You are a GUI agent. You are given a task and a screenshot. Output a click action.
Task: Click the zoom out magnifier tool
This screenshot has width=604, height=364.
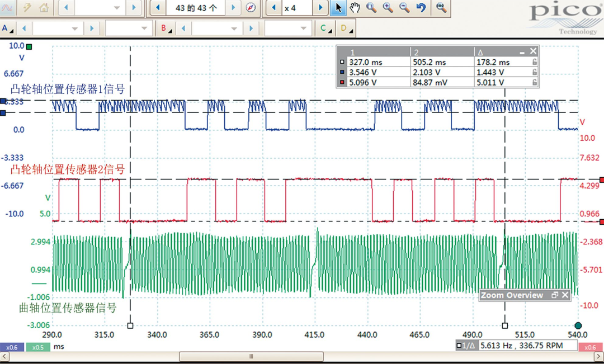(x=404, y=8)
